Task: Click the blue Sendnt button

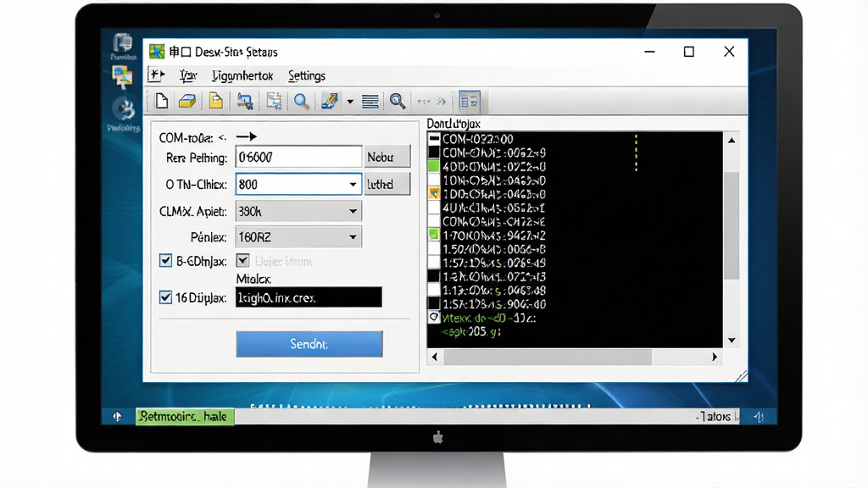Action: pyautogui.click(x=309, y=344)
